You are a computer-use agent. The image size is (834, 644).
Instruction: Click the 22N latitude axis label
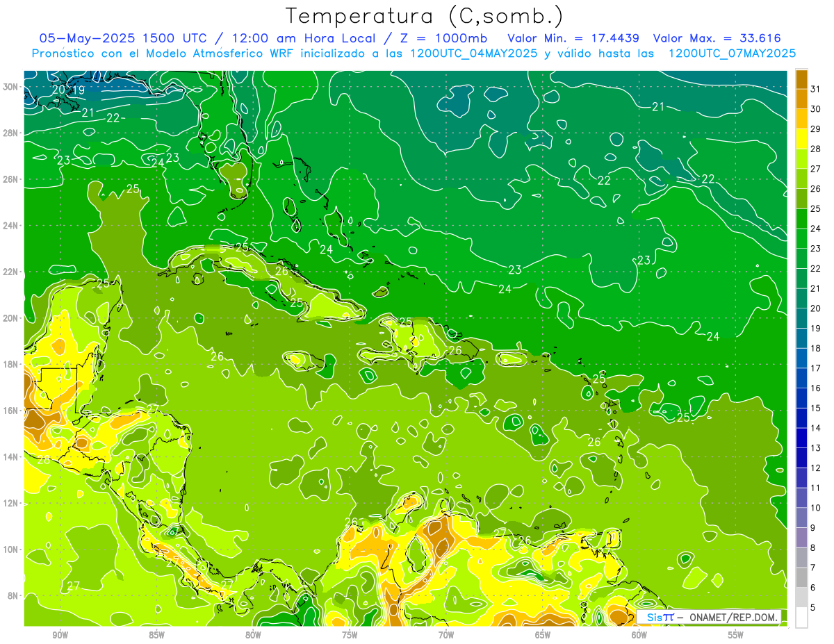tap(11, 272)
